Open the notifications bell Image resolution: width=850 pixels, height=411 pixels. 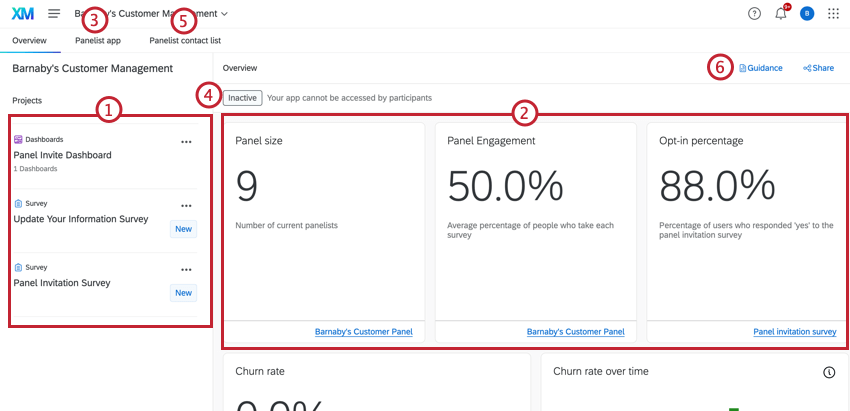[x=781, y=14]
